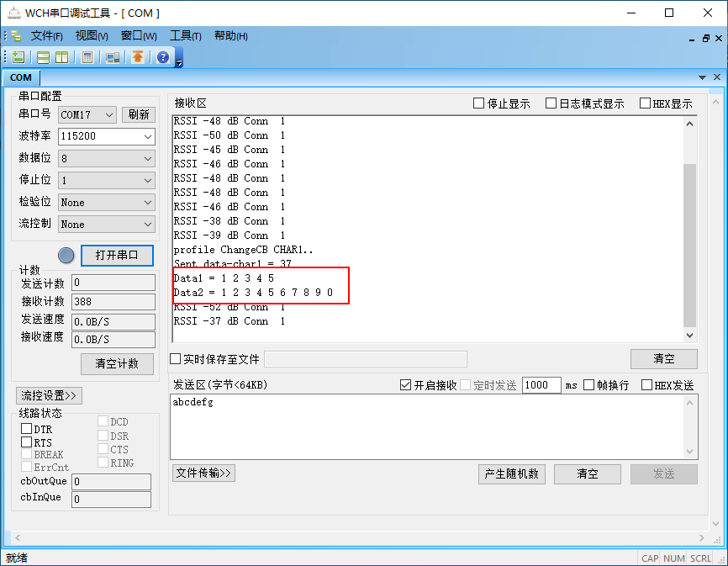Click the 'profile ChangeCB CHAR1..' log line
This screenshot has height=566, width=728.
click(x=243, y=250)
